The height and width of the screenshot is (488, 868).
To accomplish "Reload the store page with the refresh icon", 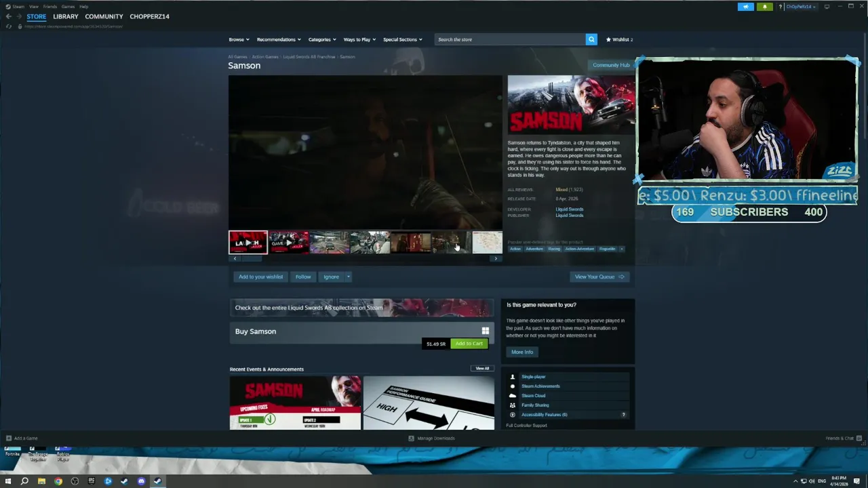I will point(9,26).
